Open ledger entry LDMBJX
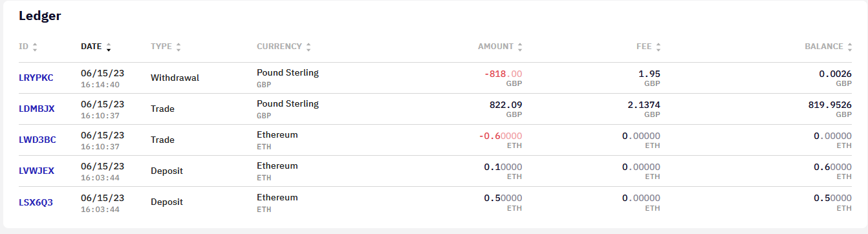This screenshot has width=868, height=234. coord(37,109)
